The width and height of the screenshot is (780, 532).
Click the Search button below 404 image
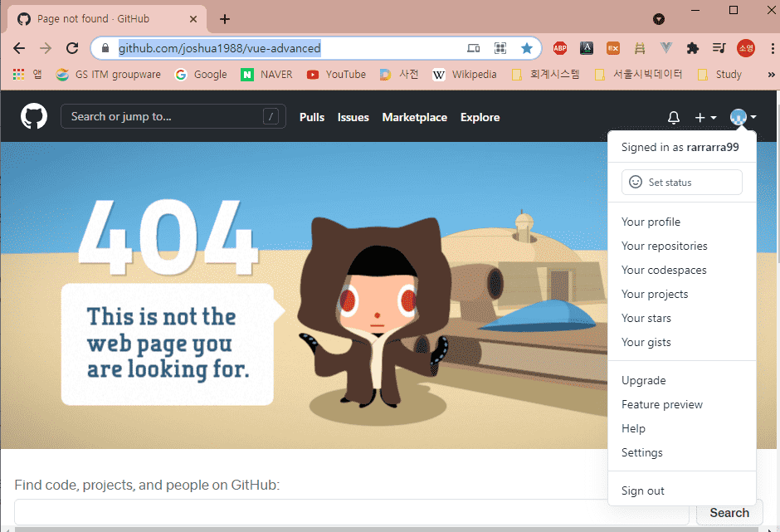(729, 513)
